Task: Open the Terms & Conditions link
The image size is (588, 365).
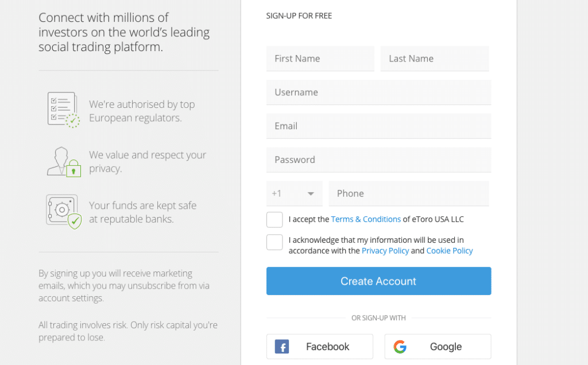Action: (366, 219)
